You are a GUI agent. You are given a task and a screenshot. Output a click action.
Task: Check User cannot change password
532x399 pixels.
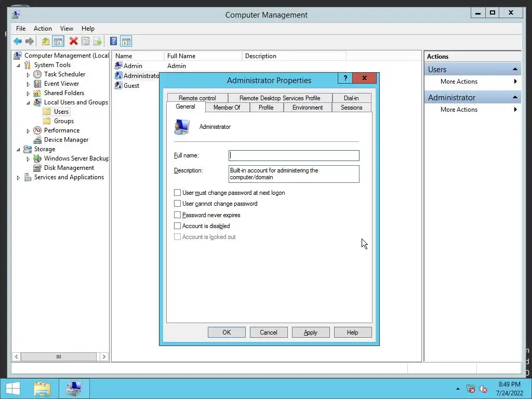tap(177, 204)
